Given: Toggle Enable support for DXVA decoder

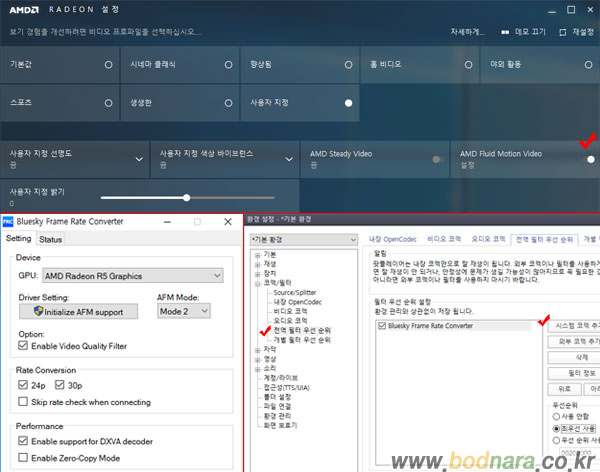Looking at the screenshot, I should [x=23, y=441].
